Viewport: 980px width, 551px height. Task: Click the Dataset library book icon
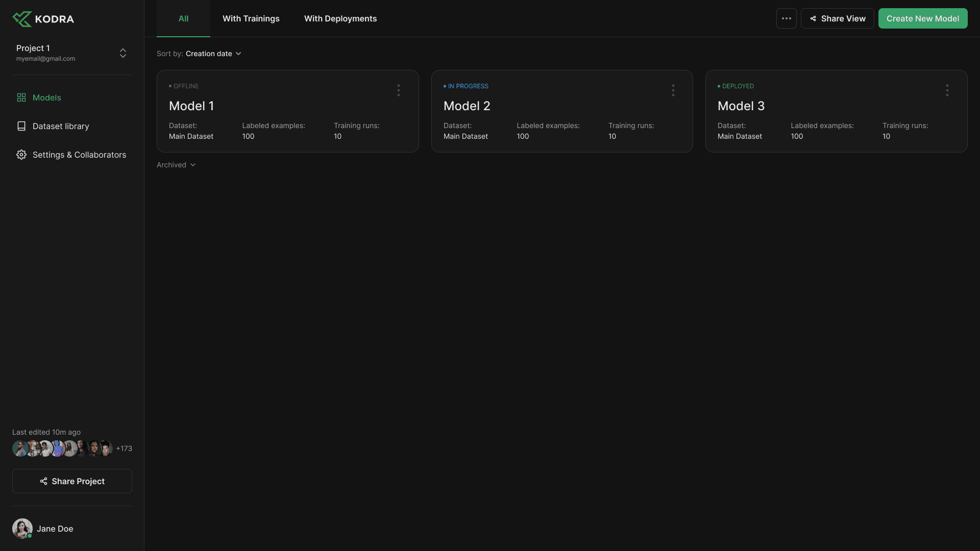point(21,126)
